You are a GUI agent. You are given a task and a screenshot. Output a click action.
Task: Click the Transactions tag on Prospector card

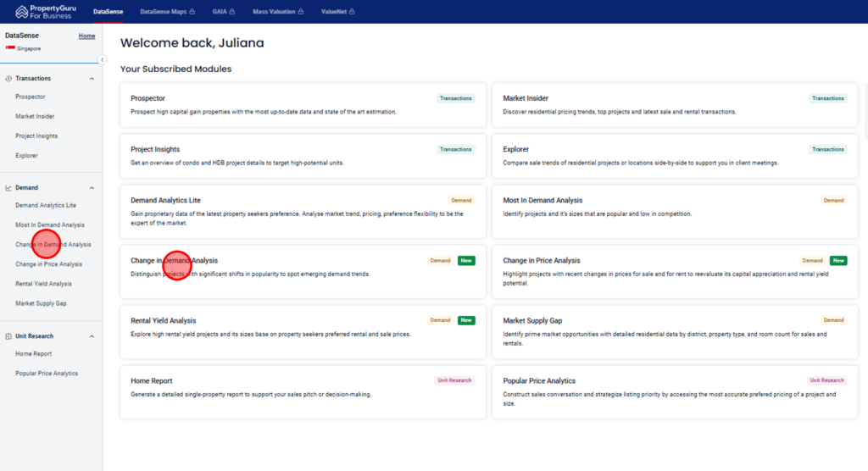(455, 98)
